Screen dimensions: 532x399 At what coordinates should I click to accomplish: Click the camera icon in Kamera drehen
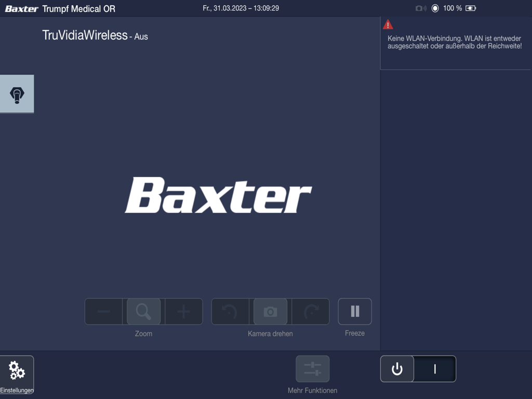coord(270,311)
